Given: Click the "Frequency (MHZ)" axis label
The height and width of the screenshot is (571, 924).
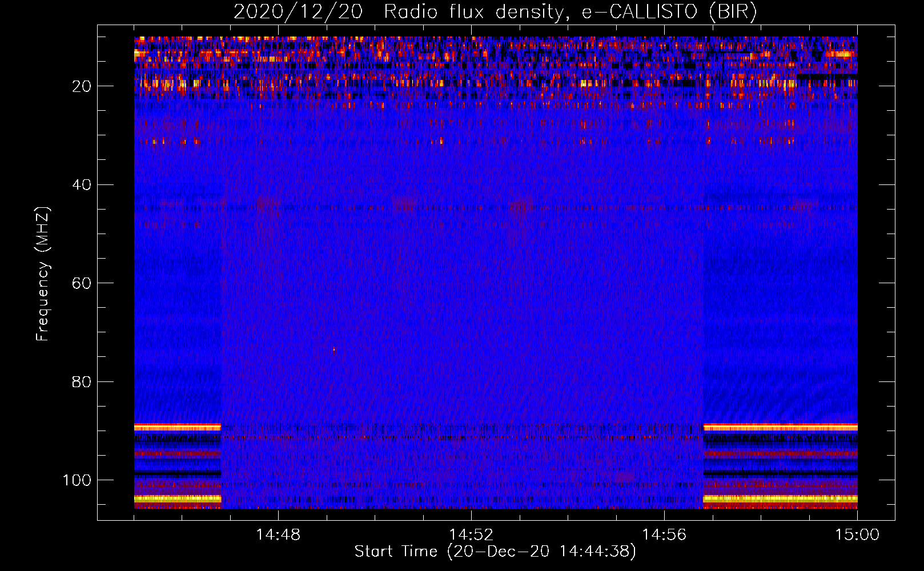Looking at the screenshot, I should pos(43,274).
